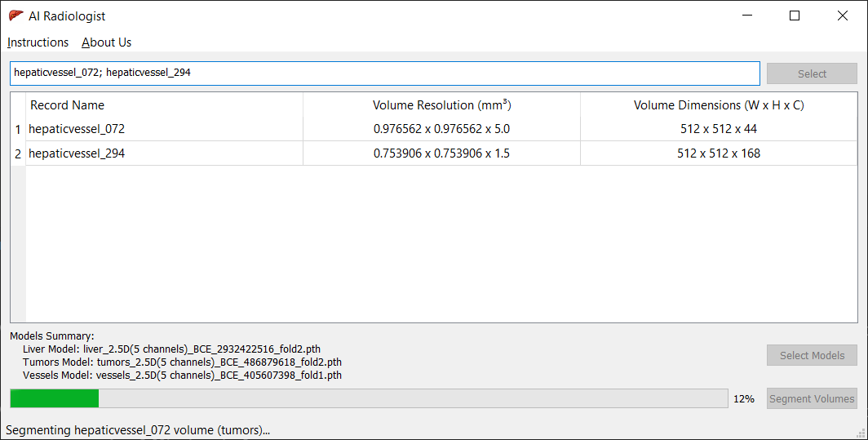Viewport: 868px width, 440px height.
Task: Select row header number 2
Action: pyautogui.click(x=18, y=153)
